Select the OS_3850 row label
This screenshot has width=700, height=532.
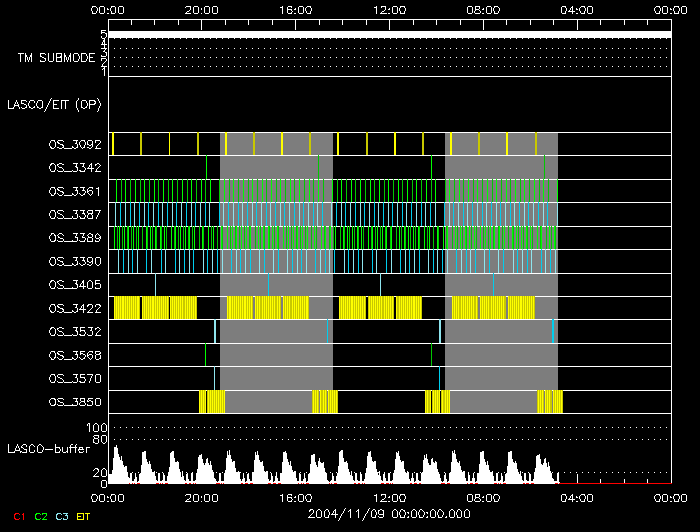point(74,402)
